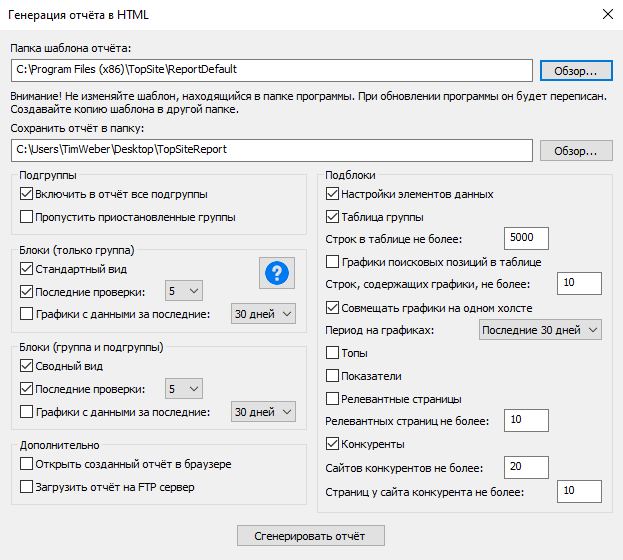Expand 'Последние проверки' dropdown in group-only blocks

pyautogui.click(x=183, y=291)
